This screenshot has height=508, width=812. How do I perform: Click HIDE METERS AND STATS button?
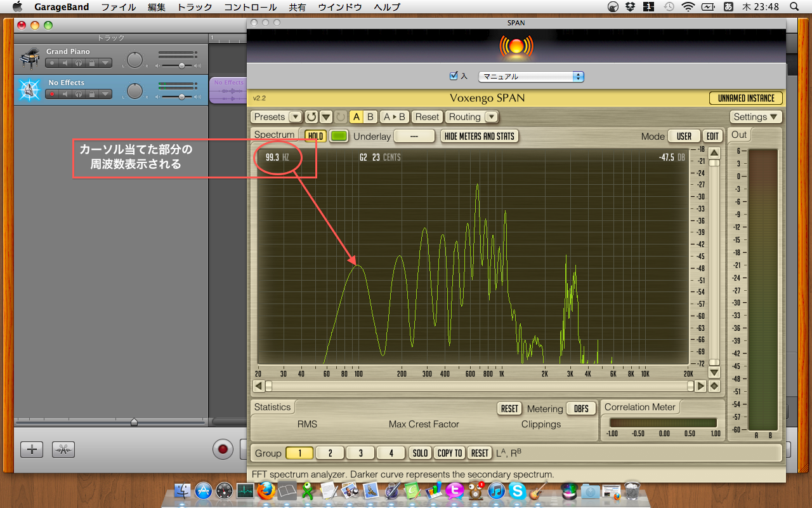point(480,136)
